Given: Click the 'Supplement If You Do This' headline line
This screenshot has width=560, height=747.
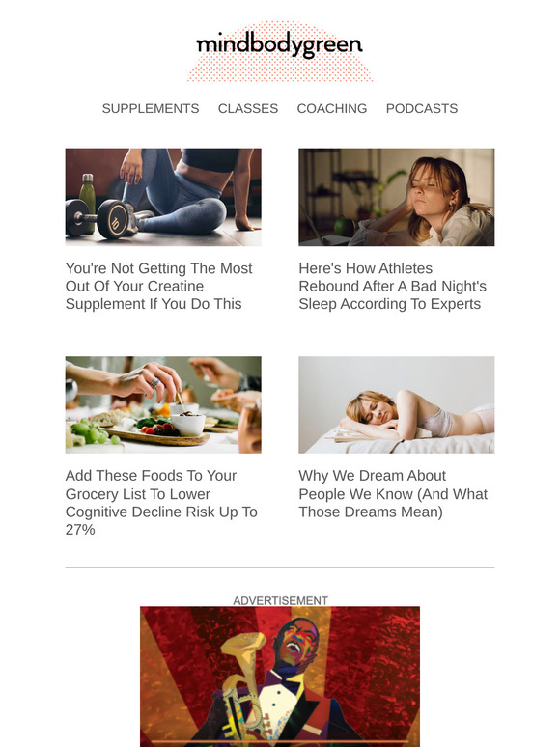Looking at the screenshot, I should [x=154, y=304].
